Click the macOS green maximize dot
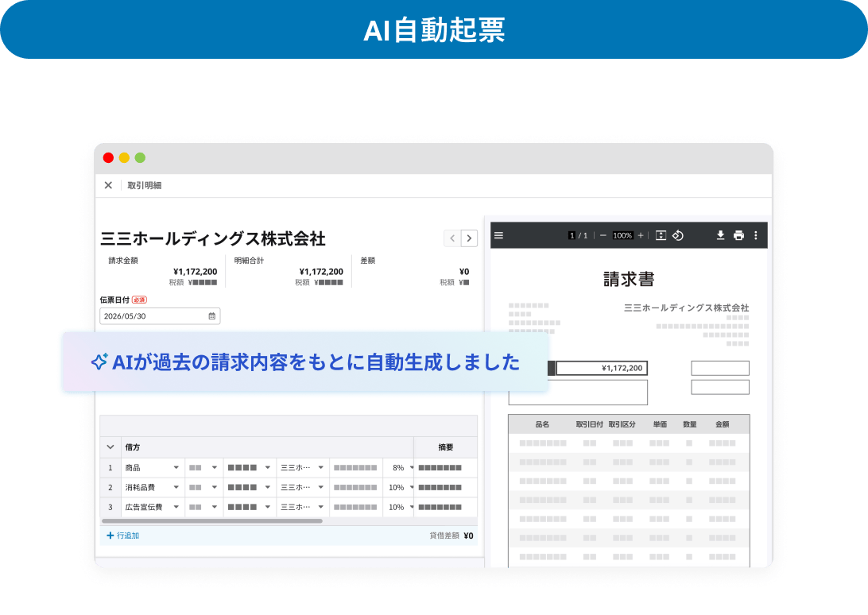This screenshot has width=868, height=615. [140, 158]
